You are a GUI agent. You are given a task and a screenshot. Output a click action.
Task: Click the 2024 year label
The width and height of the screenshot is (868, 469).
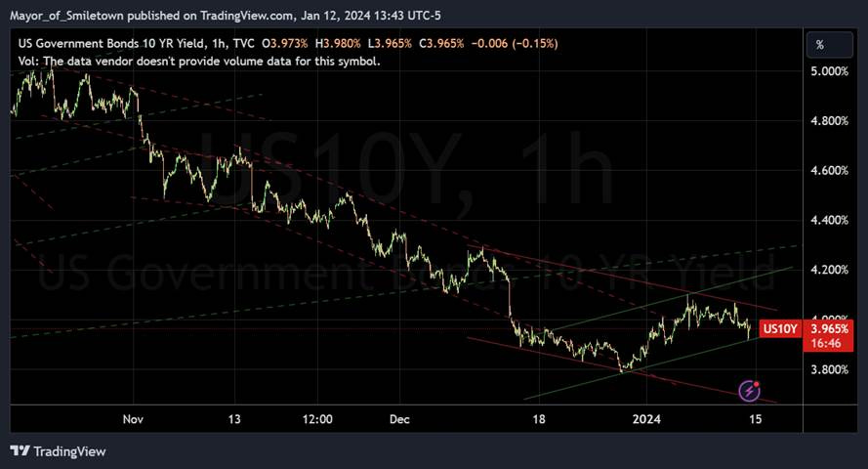coord(646,419)
